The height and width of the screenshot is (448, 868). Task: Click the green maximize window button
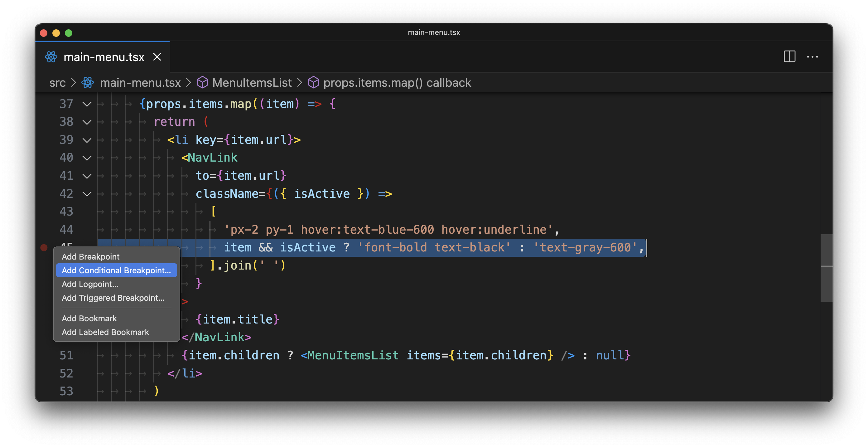tap(69, 33)
